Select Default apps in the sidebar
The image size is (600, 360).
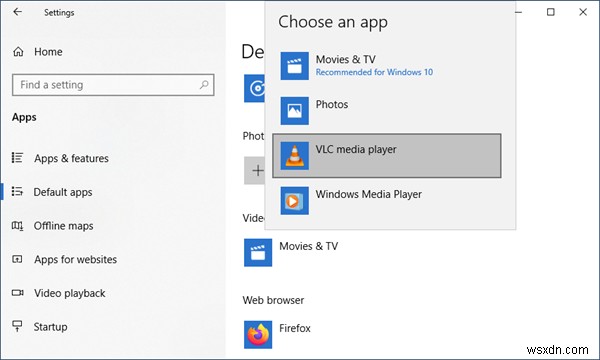click(x=63, y=192)
